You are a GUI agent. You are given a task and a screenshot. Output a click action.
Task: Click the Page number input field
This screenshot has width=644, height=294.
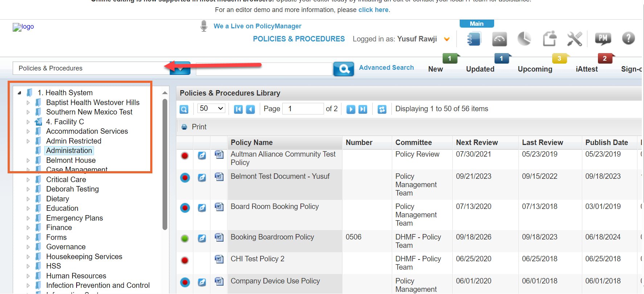tap(303, 109)
